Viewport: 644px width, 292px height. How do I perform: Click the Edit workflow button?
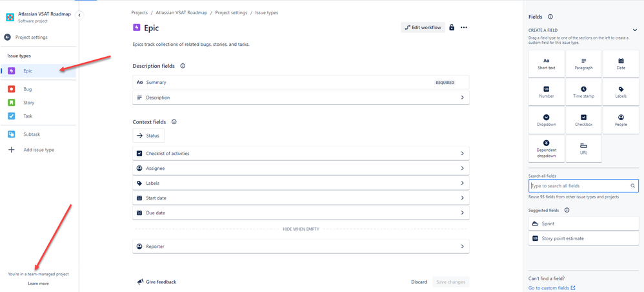coord(423,28)
